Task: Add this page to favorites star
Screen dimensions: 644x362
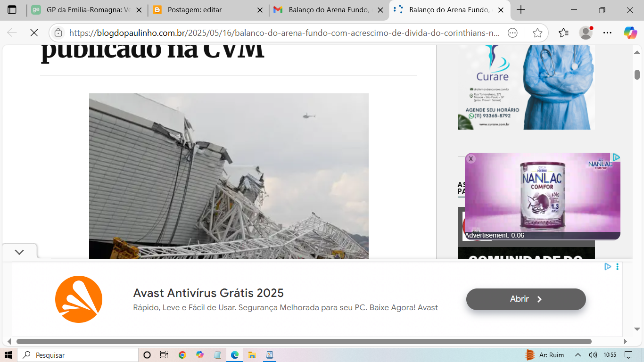Action: click(537, 33)
